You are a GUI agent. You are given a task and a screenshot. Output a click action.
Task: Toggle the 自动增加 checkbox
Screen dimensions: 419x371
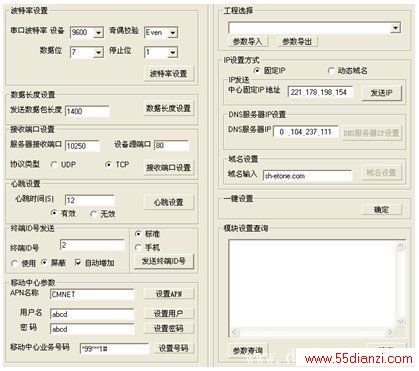[x=78, y=263]
